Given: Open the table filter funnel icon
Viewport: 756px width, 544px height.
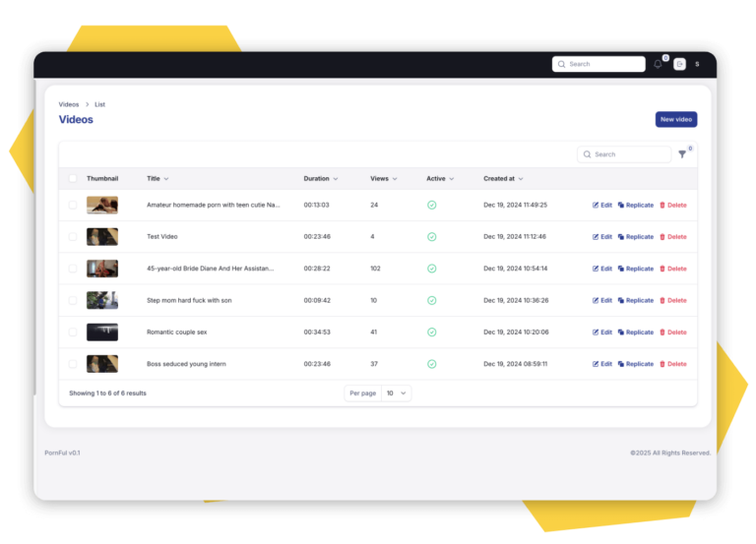Looking at the screenshot, I should coord(682,154).
